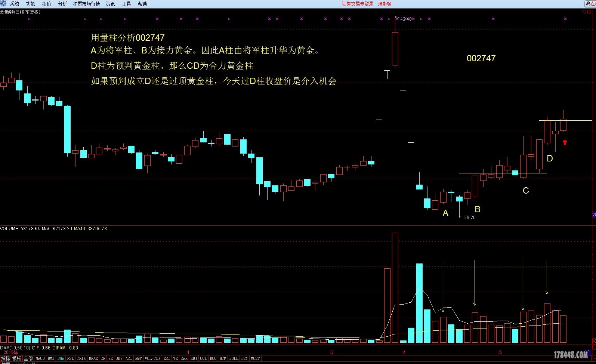The height and width of the screenshot is (364, 596).
Task: Select the highlighted DMA indicator tab
Action: [x=61, y=358]
